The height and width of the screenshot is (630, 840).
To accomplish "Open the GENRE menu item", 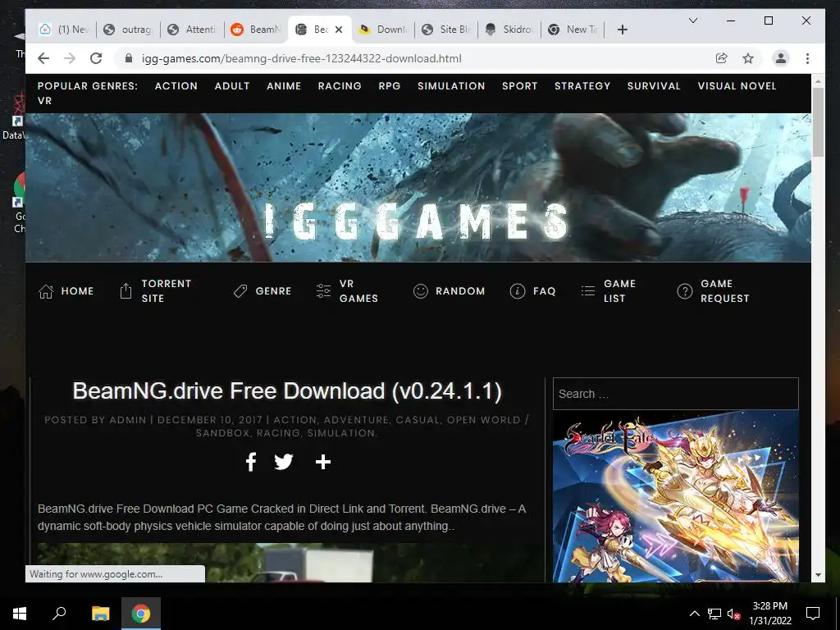I will (262, 291).
